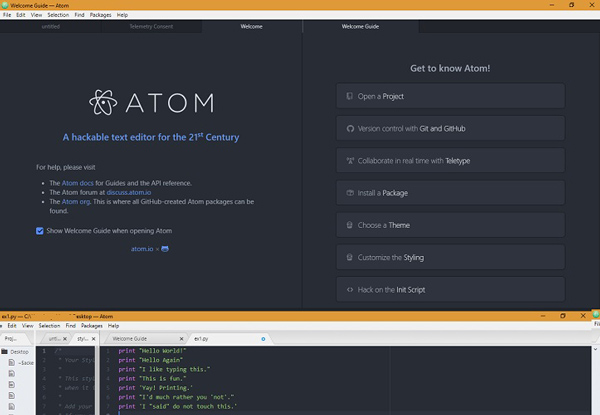Click the package icon in Install a Package
The width and height of the screenshot is (600, 415).
(x=350, y=193)
